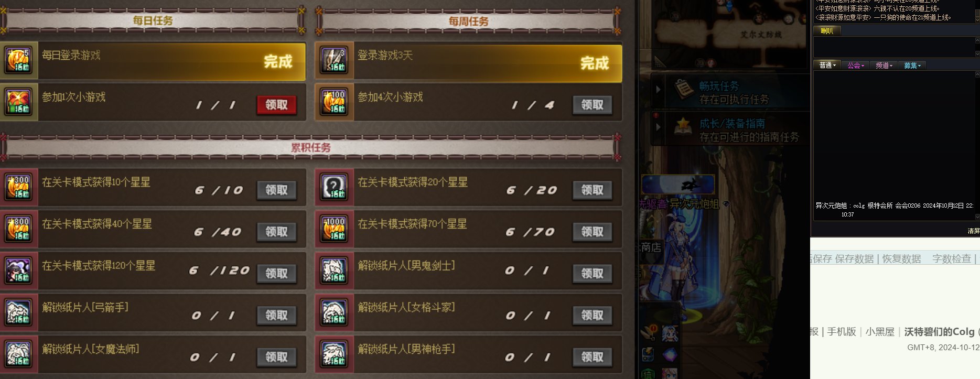Screen dimensions: 980x379
Task: Click 领取 for 在关卡模式获得10个星星
Action: pos(276,190)
